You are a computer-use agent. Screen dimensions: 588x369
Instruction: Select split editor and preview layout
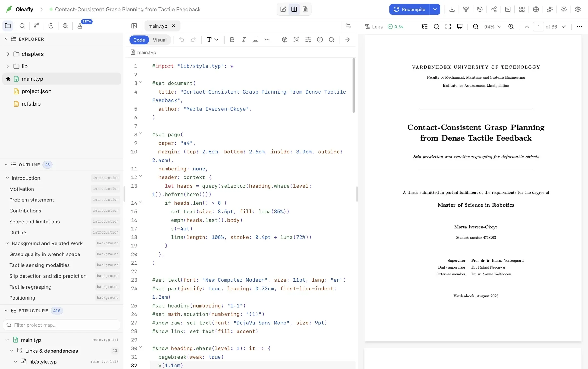point(294,9)
